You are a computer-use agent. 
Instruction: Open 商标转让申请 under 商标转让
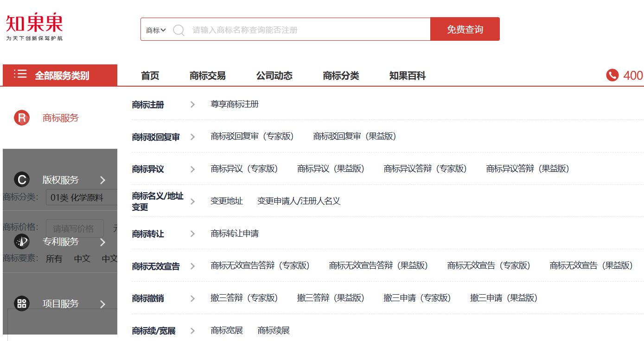[x=236, y=234]
